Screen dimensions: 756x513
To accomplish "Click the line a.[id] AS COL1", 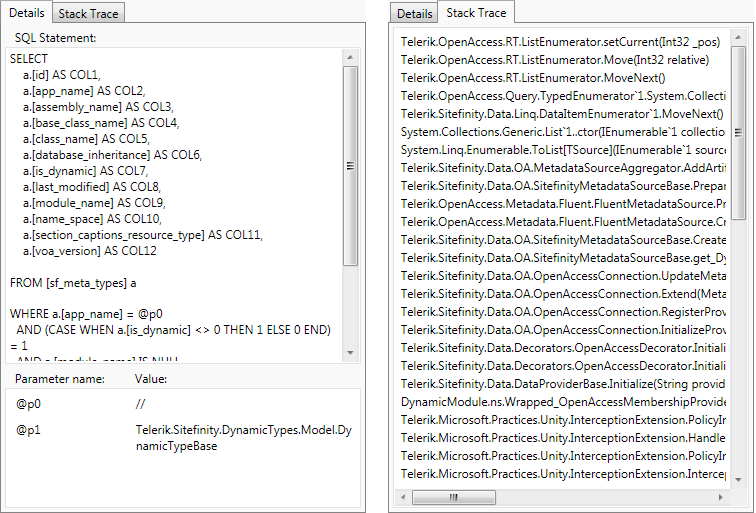I will pos(62,75).
